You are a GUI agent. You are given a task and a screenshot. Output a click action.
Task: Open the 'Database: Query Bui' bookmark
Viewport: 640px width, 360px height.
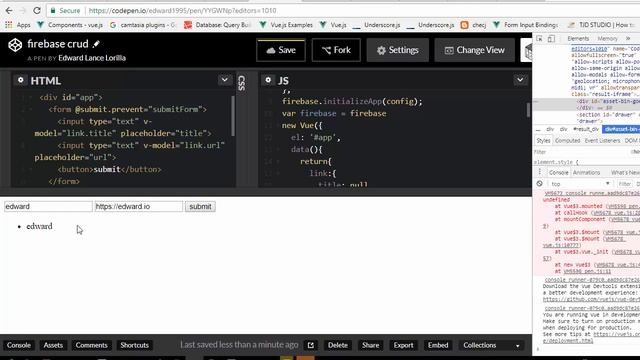click(x=218, y=25)
